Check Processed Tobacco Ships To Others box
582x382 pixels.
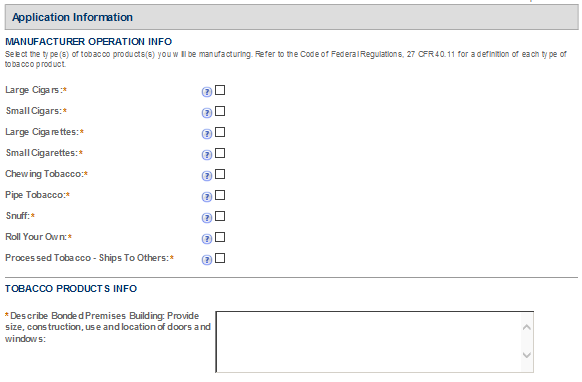tap(220, 258)
